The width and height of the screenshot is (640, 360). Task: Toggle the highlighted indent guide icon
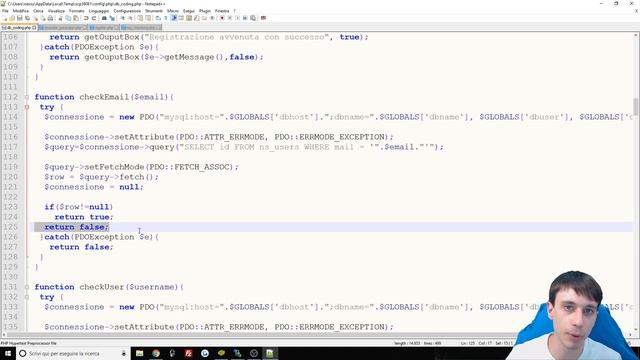[173, 18]
